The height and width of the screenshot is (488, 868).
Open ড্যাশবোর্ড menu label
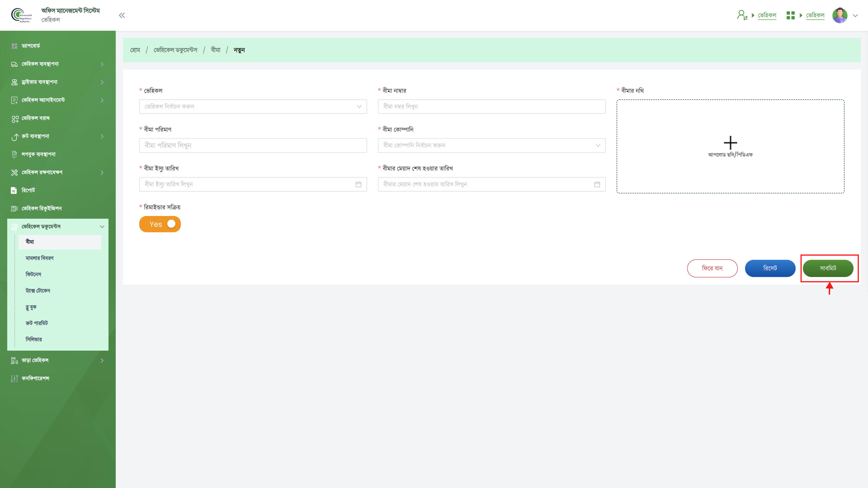coord(31,46)
